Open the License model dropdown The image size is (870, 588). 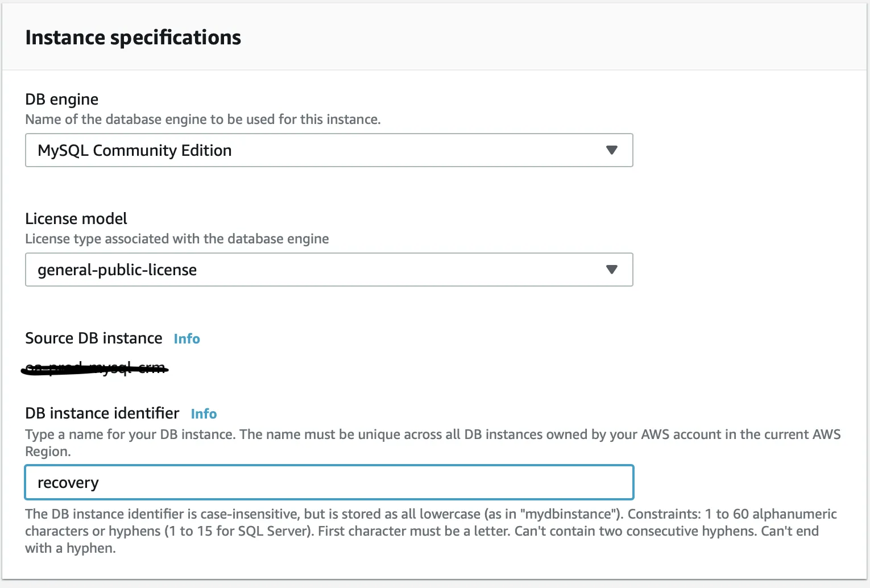pyautogui.click(x=329, y=270)
